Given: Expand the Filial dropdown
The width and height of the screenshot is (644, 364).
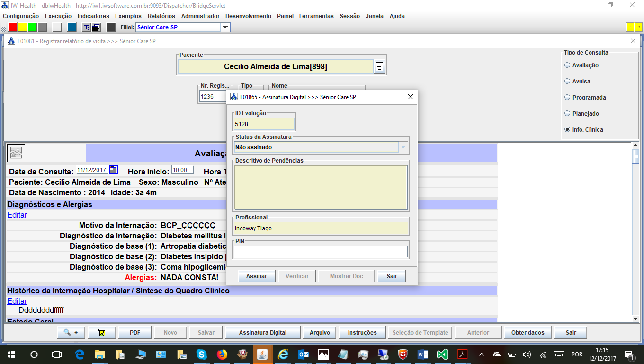Looking at the screenshot, I should pos(225,27).
